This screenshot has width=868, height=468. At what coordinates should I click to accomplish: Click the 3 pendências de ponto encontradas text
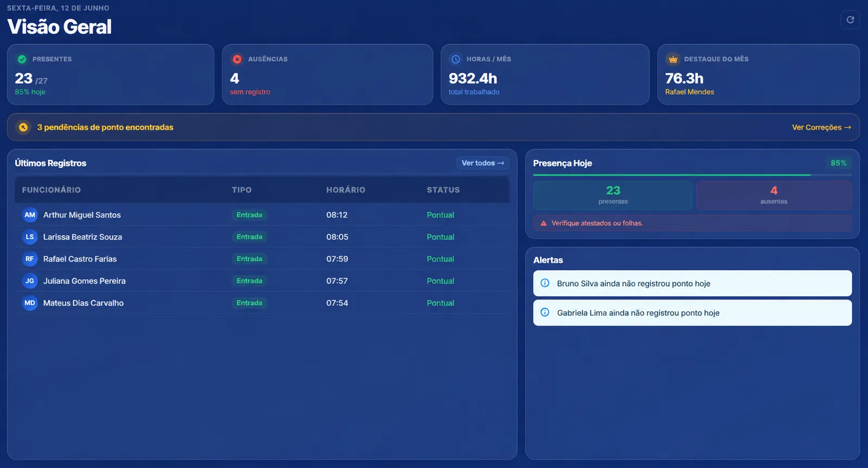pos(105,127)
